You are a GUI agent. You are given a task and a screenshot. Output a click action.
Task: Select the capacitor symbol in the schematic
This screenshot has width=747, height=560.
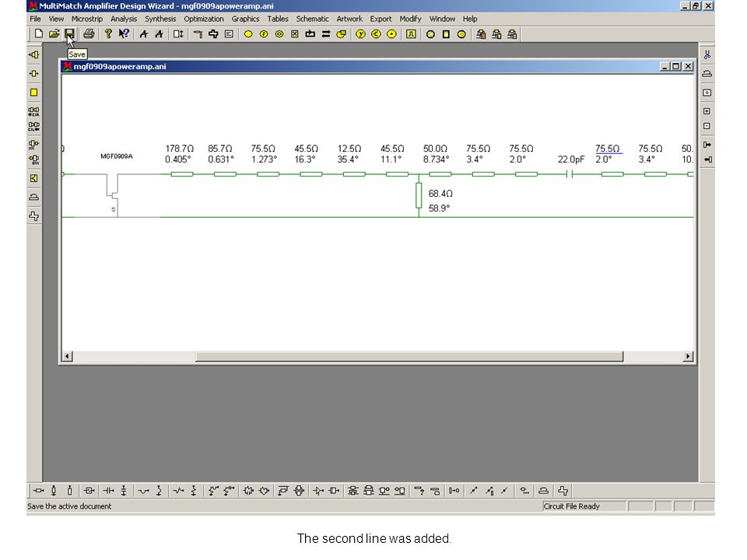click(570, 174)
